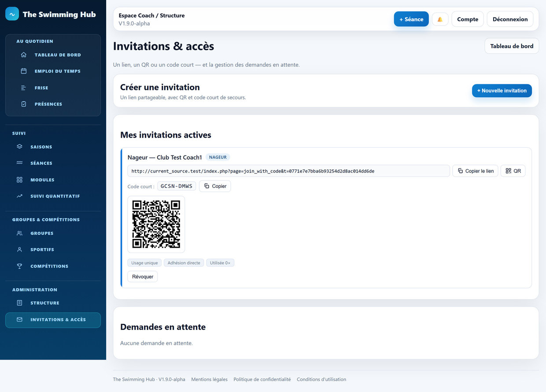Click the envelope icon for Invitations & accès
546x392 pixels.
(19, 320)
